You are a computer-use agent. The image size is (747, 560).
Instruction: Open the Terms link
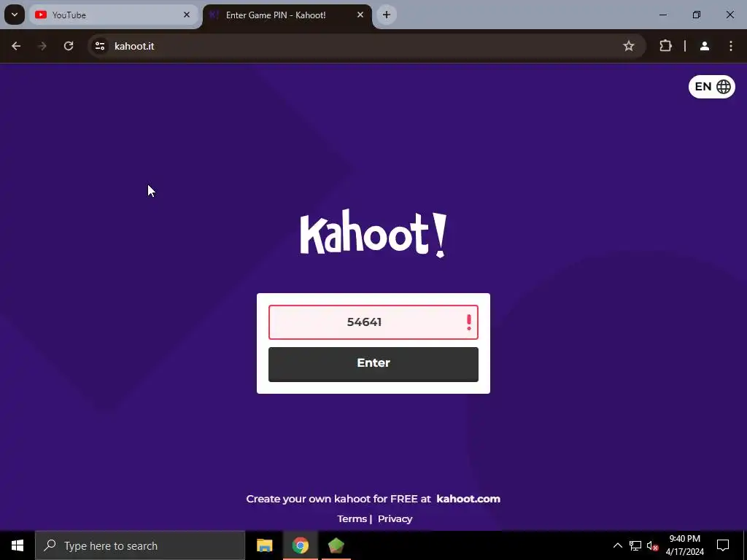coord(352,519)
